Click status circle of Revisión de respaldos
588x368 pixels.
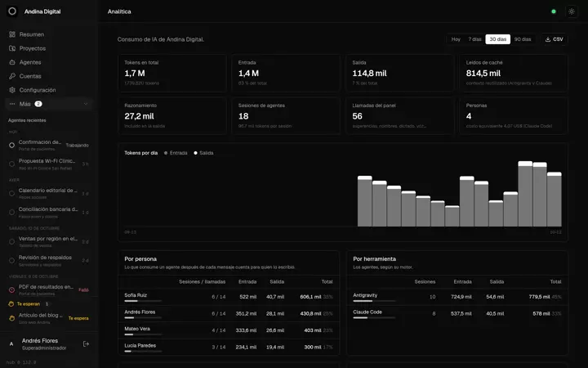[11, 260]
